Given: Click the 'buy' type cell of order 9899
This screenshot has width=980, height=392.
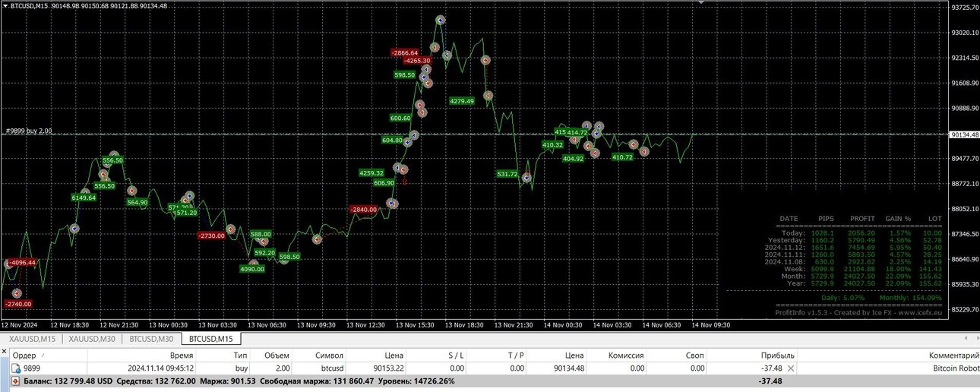Looking at the screenshot, I should coord(242,368).
